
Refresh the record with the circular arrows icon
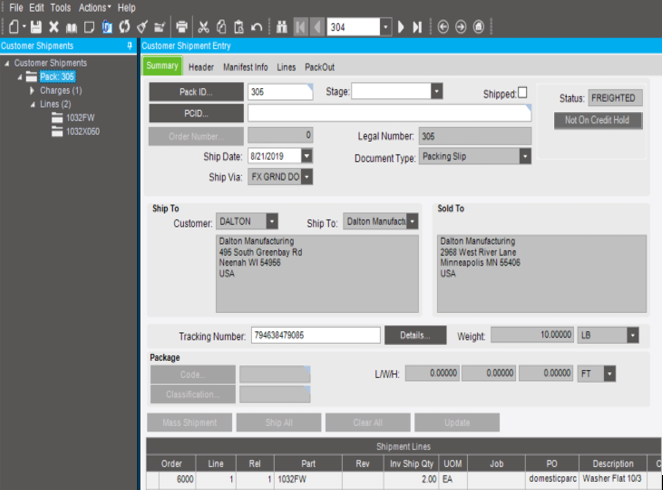(125, 27)
